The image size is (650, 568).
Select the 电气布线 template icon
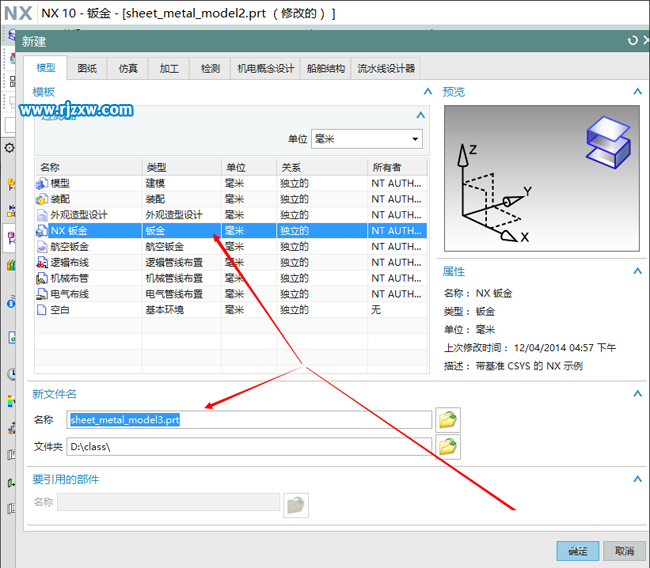pos(42,294)
